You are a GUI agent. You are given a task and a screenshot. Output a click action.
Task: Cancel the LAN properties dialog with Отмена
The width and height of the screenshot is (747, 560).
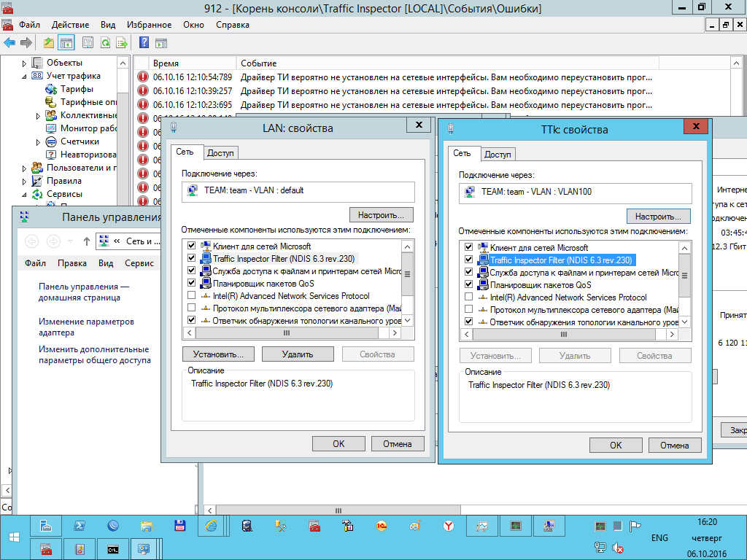click(x=398, y=444)
